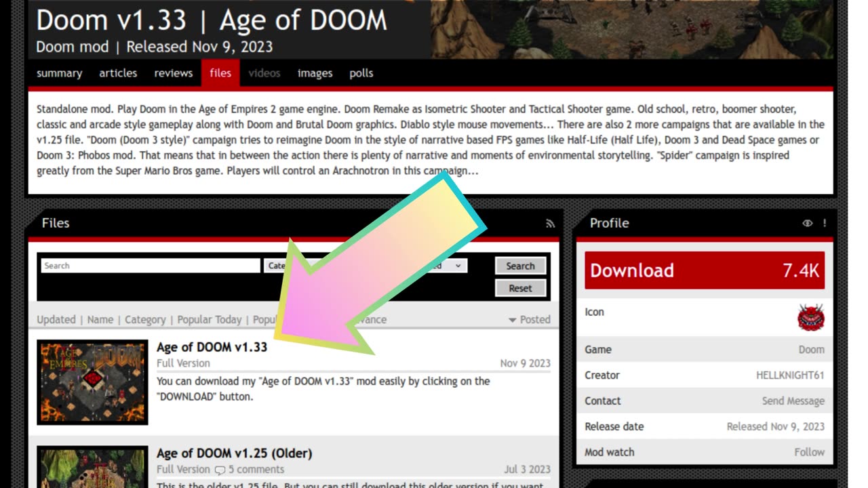Viewport: 868px width, 488px height.
Task: Open the Age of DOOM v1.33 thumbnail
Action: [92, 382]
